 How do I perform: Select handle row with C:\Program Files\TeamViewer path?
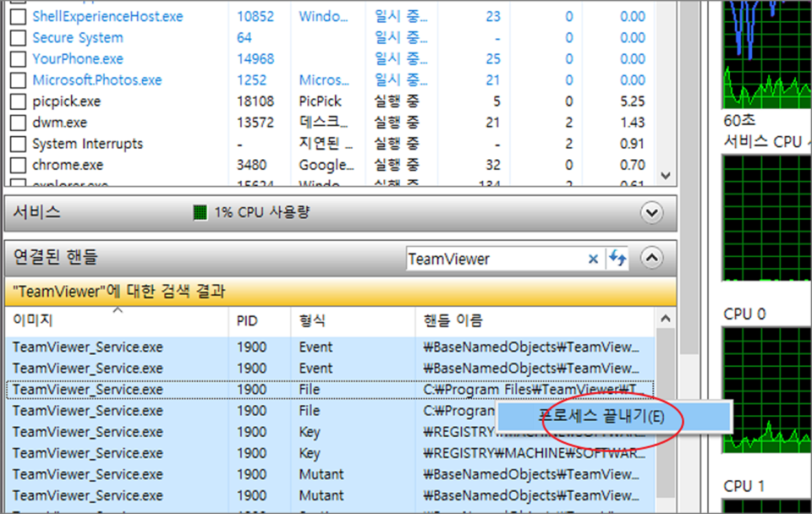point(330,390)
